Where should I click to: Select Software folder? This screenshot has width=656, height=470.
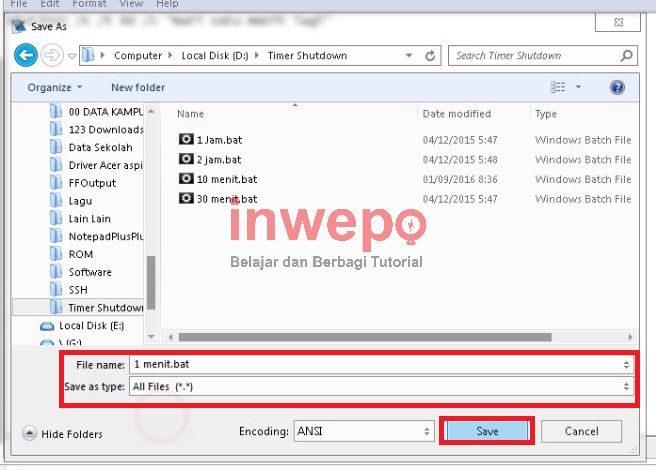(x=81, y=272)
